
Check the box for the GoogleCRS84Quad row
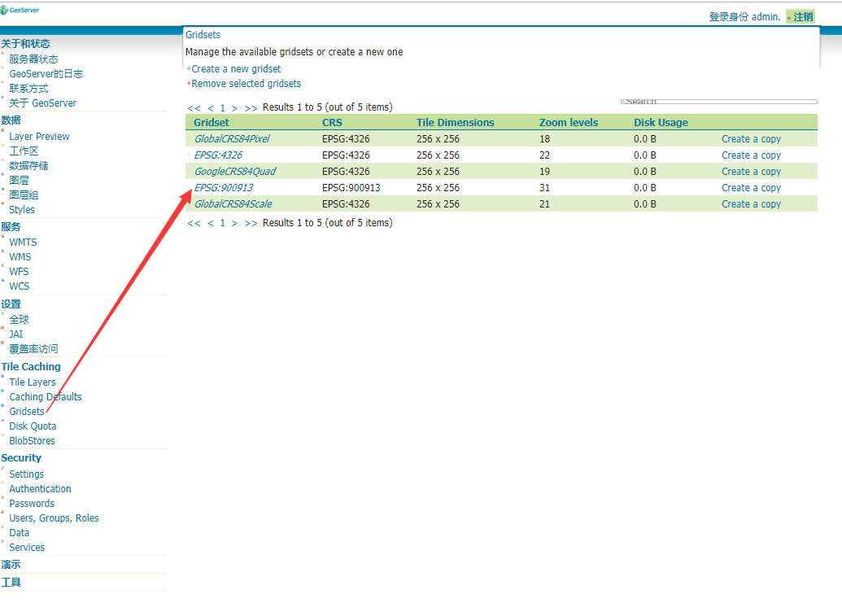(x=189, y=172)
